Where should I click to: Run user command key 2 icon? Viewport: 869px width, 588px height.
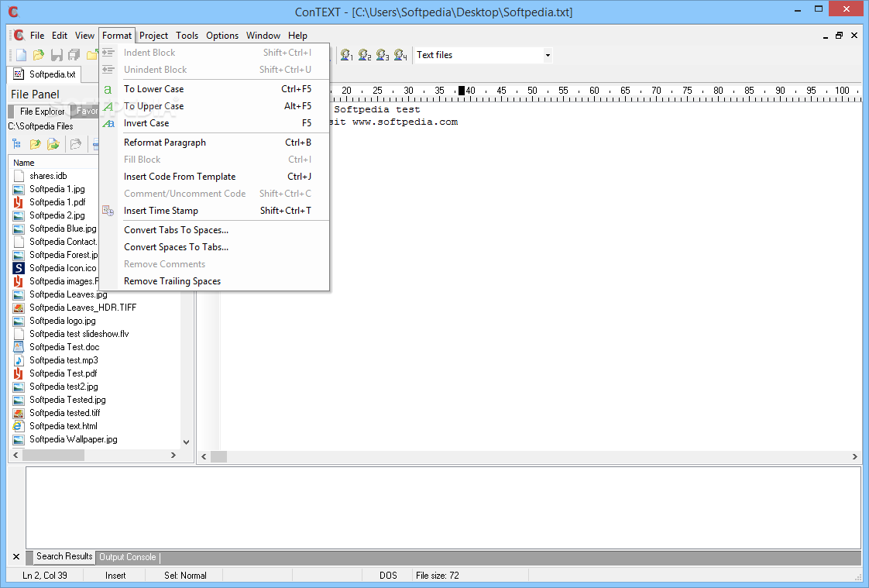click(364, 55)
